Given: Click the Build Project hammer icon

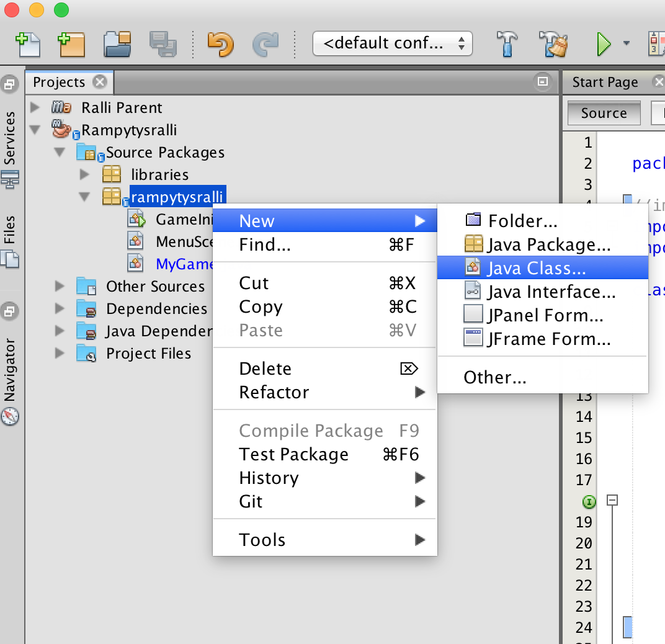Looking at the screenshot, I should 507,45.
